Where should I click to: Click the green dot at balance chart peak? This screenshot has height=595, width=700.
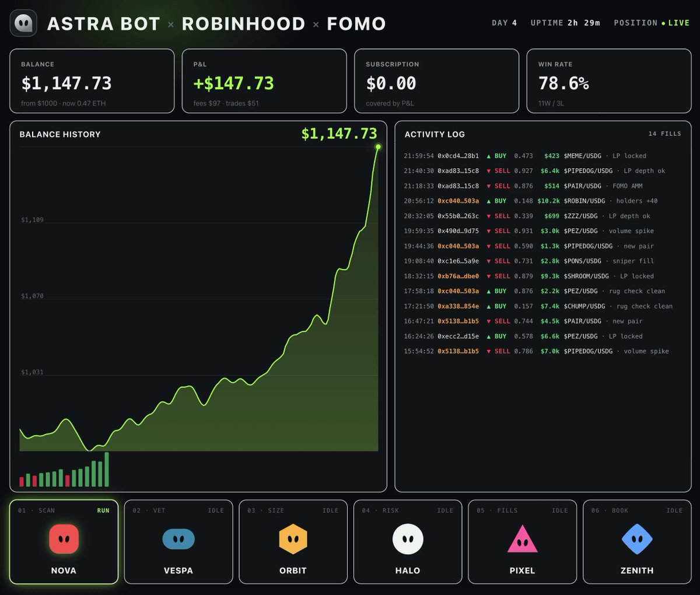click(x=378, y=147)
